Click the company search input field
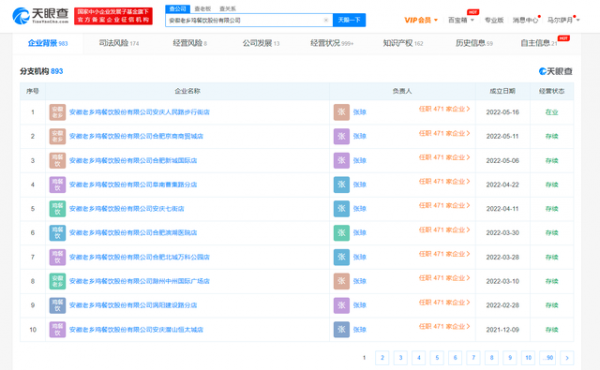Image resolution: width=600 pixels, height=370 pixels. pos(245,20)
